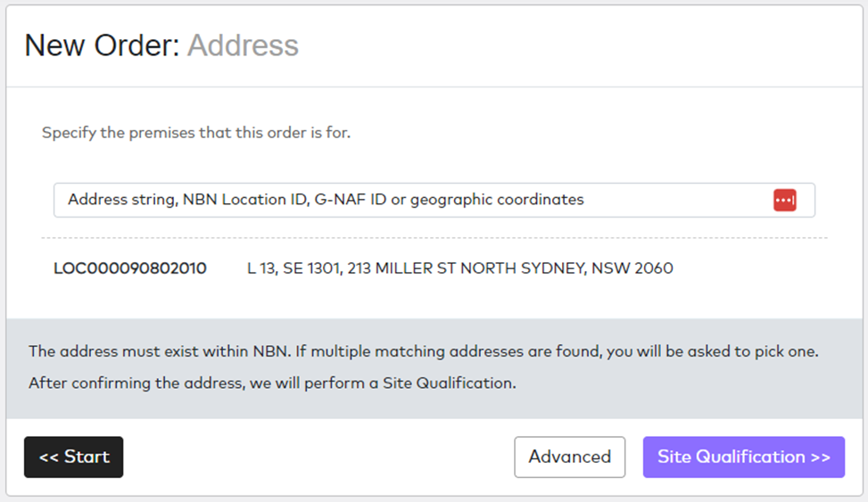Click the dashed separator above results

434,238
